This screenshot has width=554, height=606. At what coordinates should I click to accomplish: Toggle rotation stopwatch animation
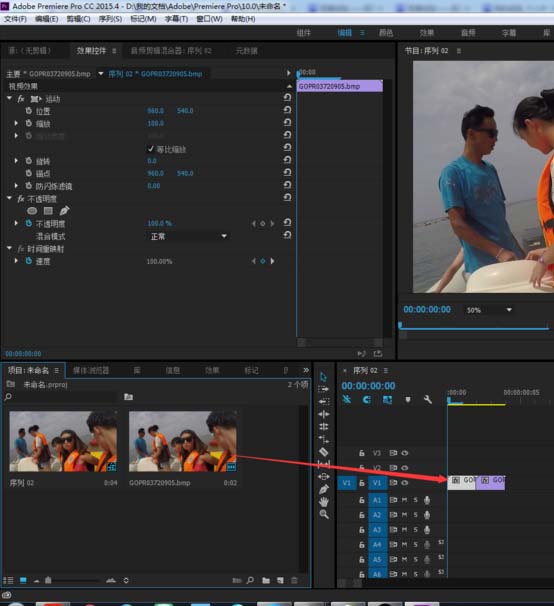(29, 160)
